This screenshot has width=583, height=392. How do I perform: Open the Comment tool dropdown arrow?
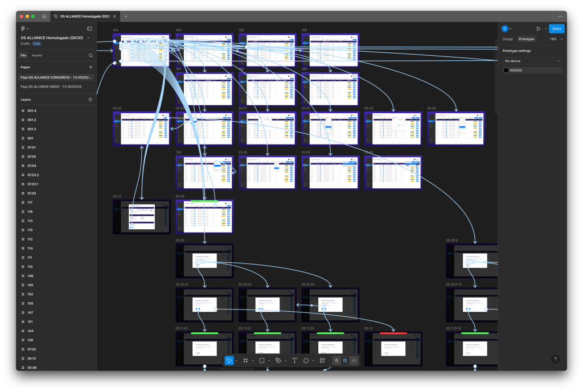[x=314, y=361]
